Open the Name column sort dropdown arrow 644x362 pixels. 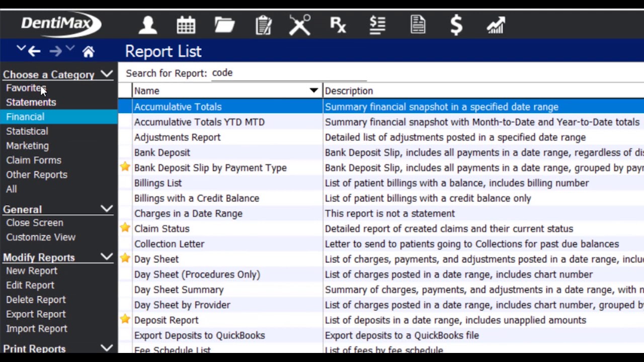pyautogui.click(x=314, y=90)
